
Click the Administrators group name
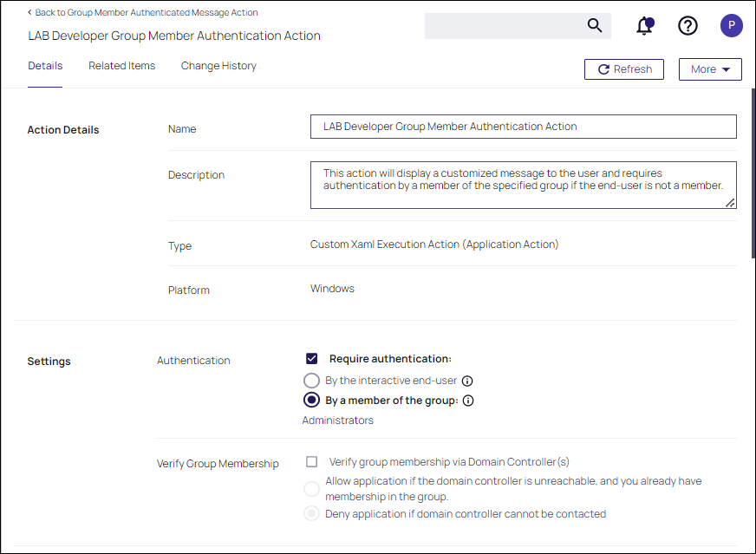337,420
